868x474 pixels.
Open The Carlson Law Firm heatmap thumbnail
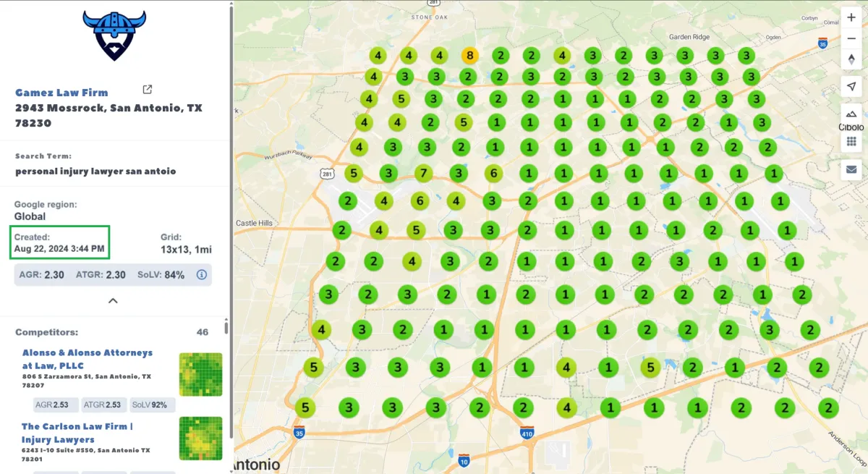pos(200,438)
